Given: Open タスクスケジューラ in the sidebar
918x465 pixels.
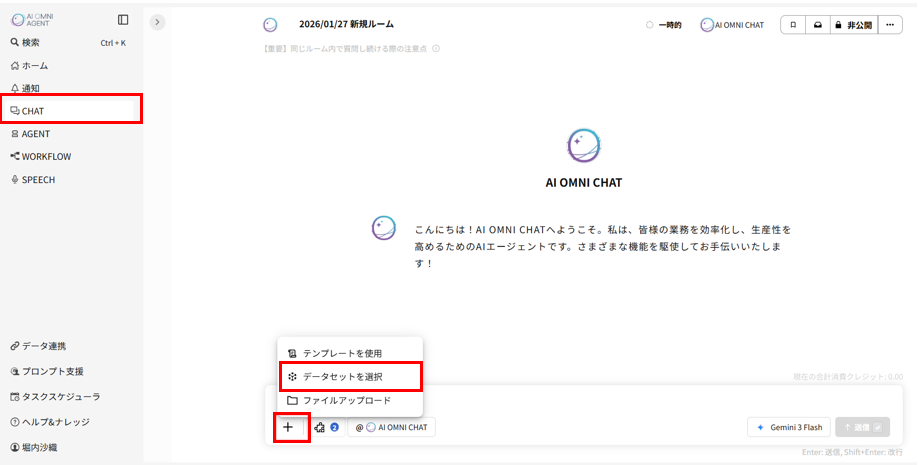Looking at the screenshot, I should (55, 396).
